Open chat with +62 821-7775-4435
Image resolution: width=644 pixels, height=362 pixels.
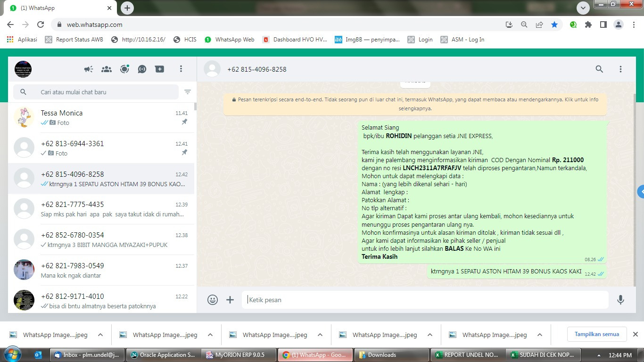(101, 209)
